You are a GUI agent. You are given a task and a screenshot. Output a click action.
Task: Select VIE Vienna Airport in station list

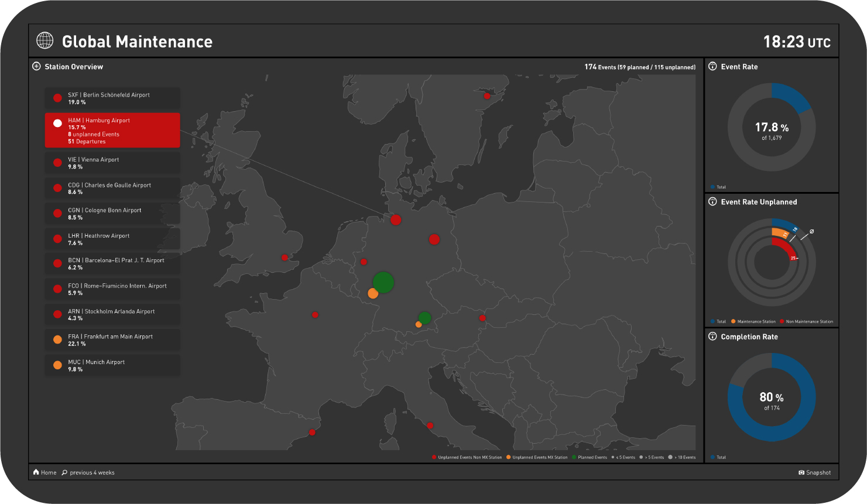point(112,163)
